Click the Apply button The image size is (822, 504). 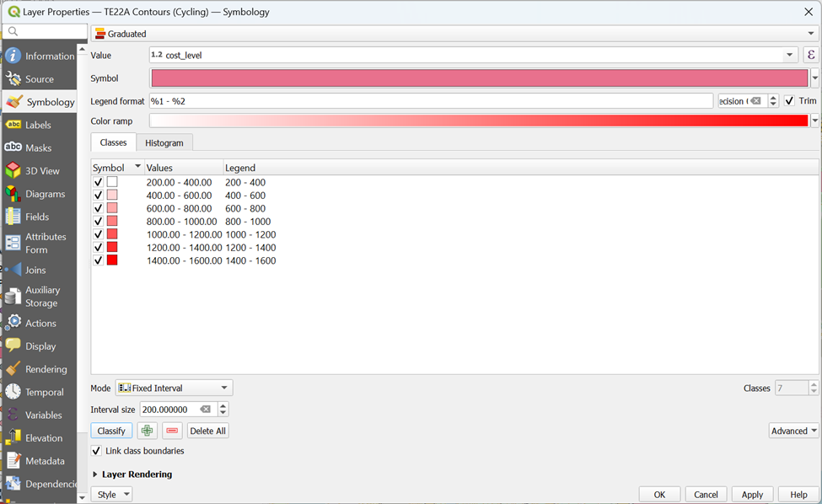tap(752, 495)
